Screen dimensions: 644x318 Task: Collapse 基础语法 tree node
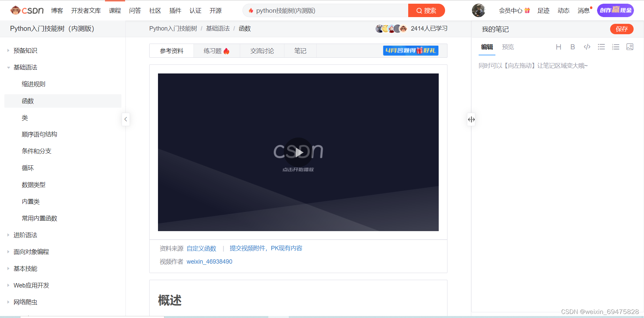pos(8,67)
